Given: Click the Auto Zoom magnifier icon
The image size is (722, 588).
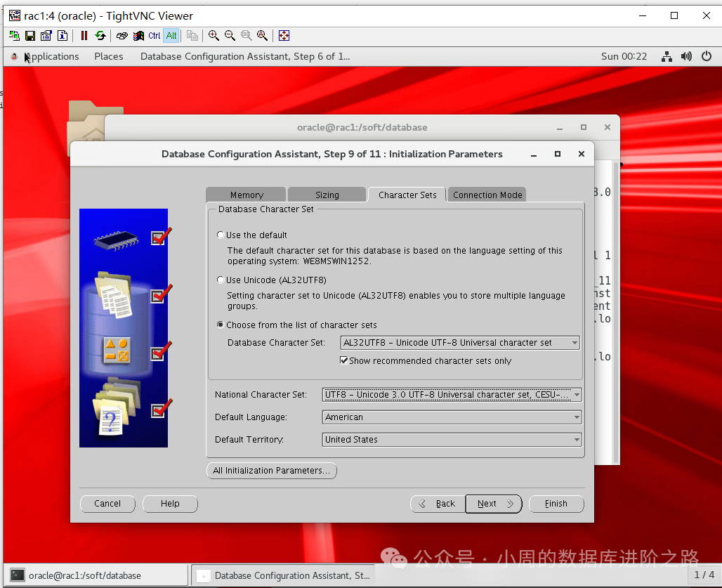Looking at the screenshot, I should [263, 35].
